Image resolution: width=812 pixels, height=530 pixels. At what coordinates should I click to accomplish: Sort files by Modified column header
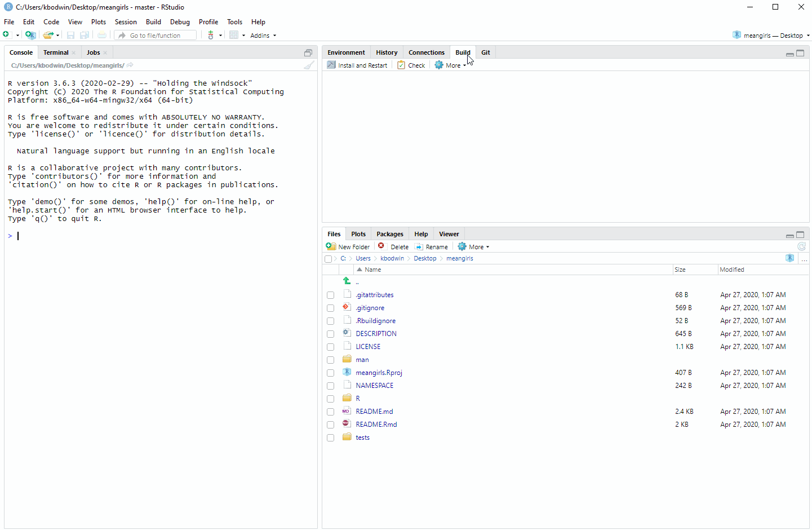click(x=731, y=270)
